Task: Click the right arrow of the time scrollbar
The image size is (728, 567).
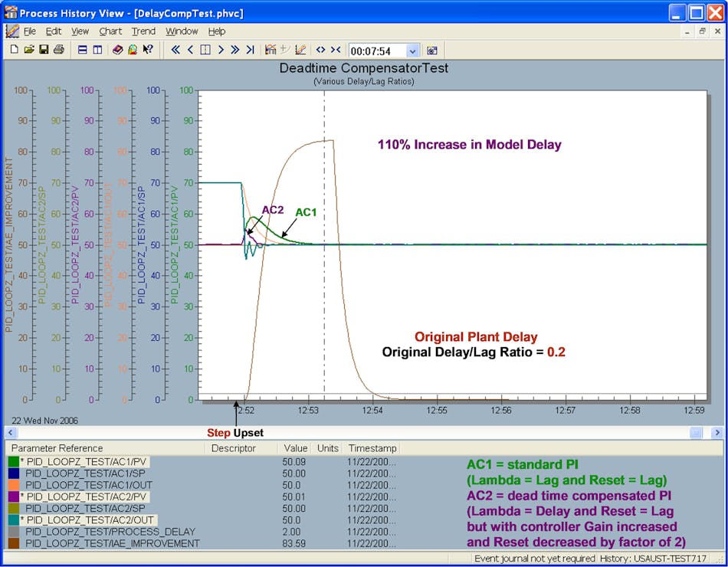Action: (x=717, y=433)
